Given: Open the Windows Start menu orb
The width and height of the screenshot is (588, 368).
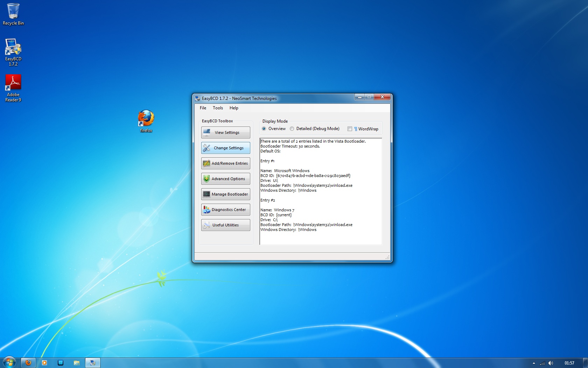Looking at the screenshot, I should [x=9, y=362].
